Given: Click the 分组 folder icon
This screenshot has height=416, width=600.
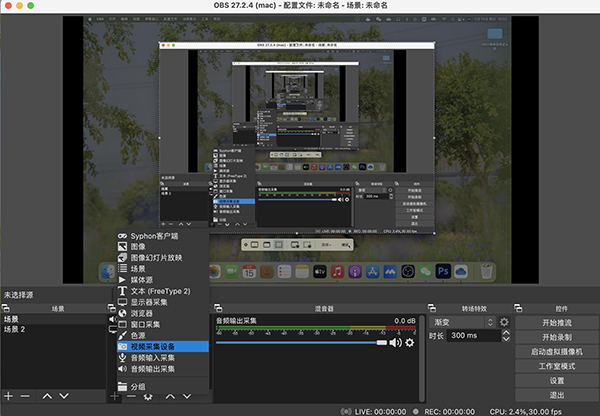Looking at the screenshot, I should [122, 387].
